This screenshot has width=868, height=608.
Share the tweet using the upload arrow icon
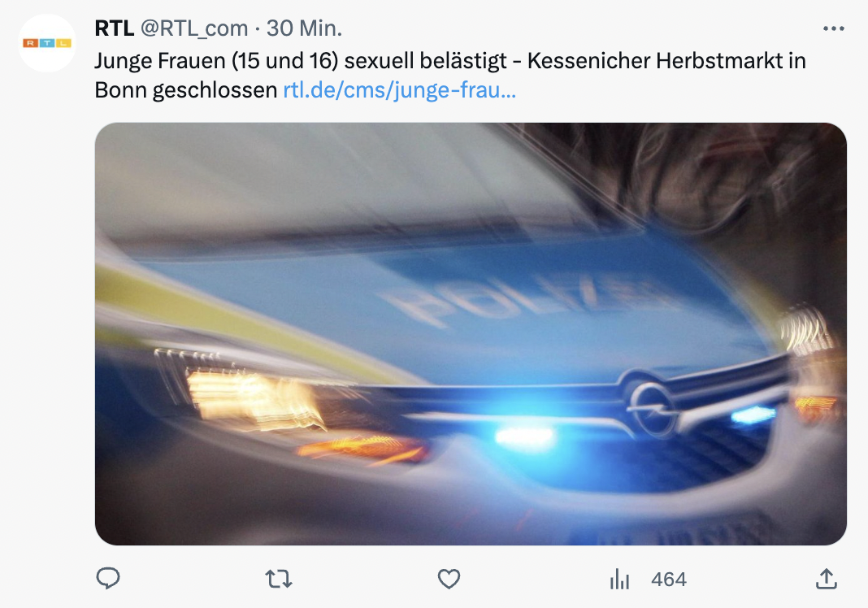826,579
